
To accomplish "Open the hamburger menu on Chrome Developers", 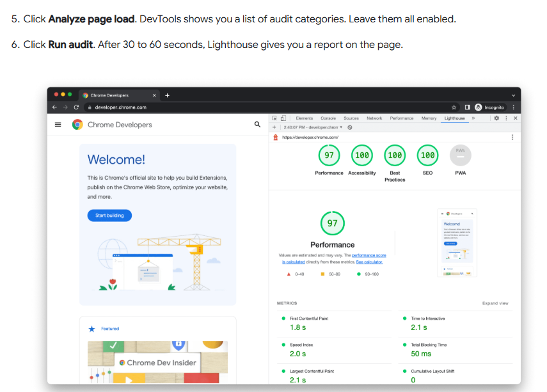I will [58, 124].
